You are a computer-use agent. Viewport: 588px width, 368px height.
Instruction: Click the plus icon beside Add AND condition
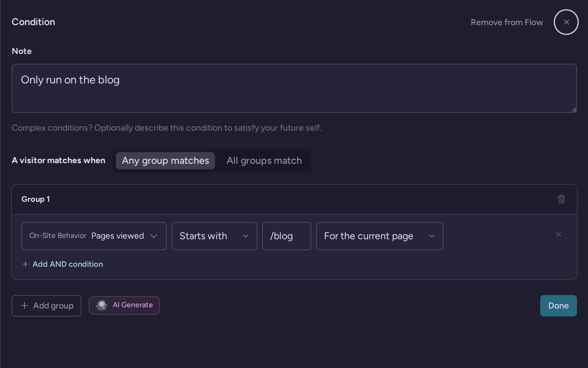[x=25, y=264]
